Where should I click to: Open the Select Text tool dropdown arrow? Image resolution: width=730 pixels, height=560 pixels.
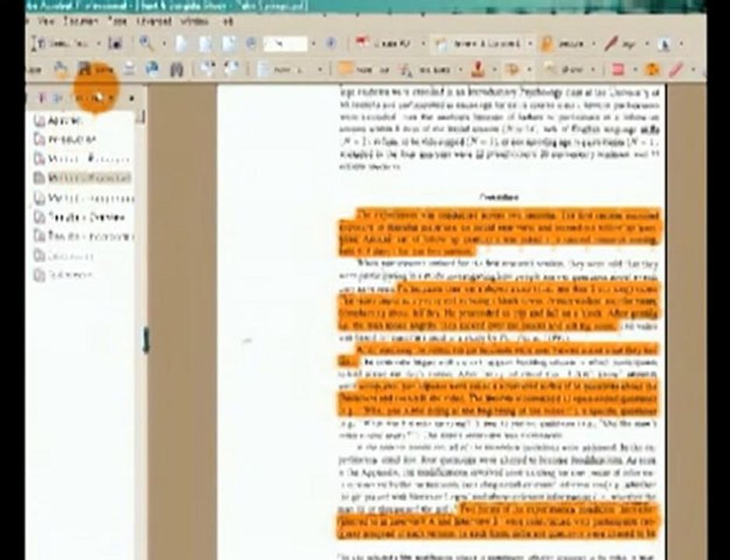coord(99,44)
